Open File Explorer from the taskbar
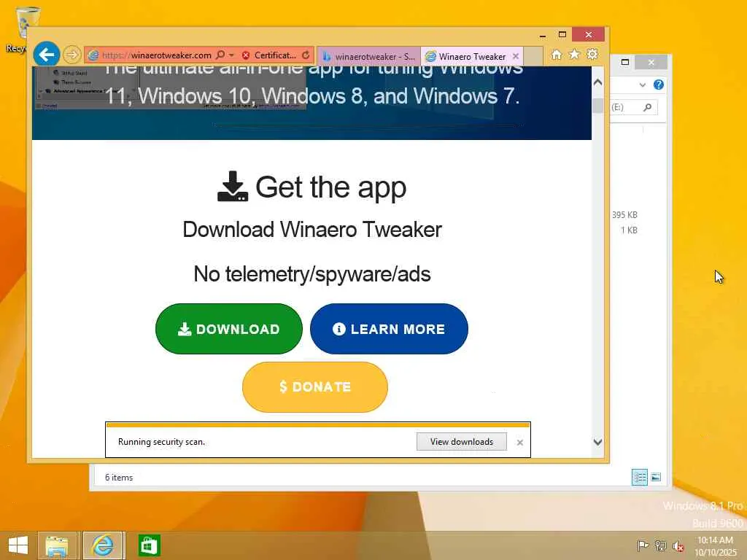The image size is (747, 560). coord(57,545)
